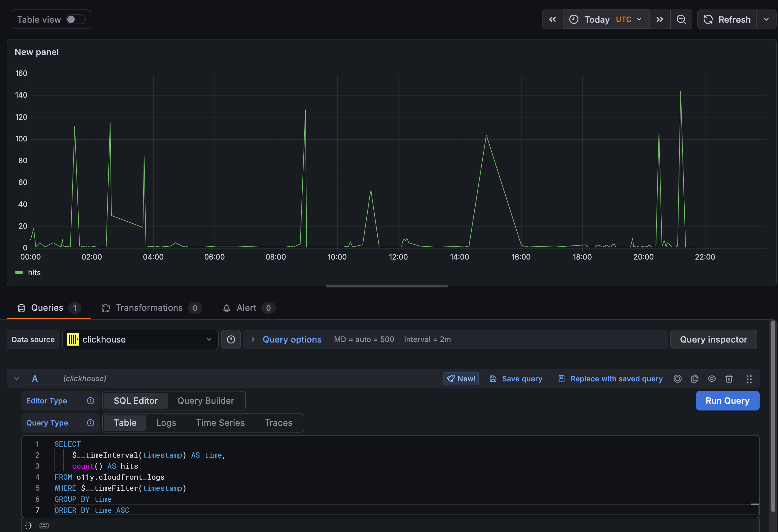This screenshot has width=778, height=532.
Task: Open the Query inspector
Action: pyautogui.click(x=713, y=339)
